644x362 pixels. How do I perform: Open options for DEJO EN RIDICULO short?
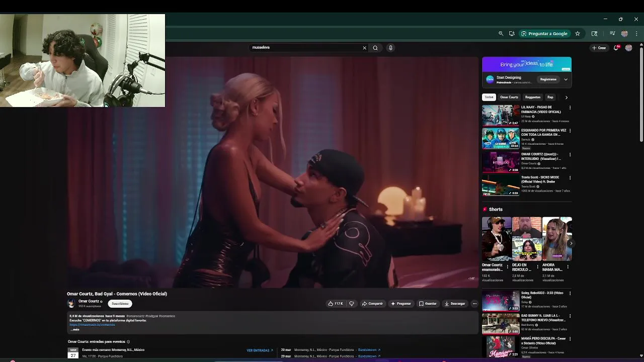pyautogui.click(x=537, y=266)
